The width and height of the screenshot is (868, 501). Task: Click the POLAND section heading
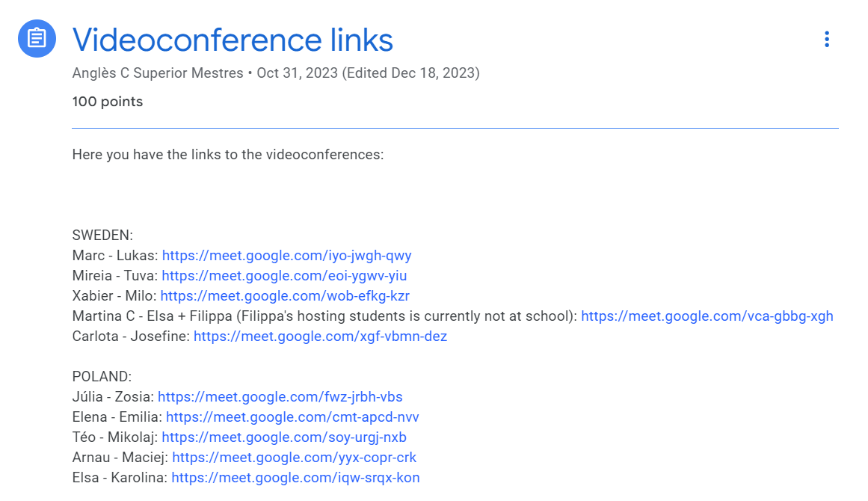coord(102,377)
